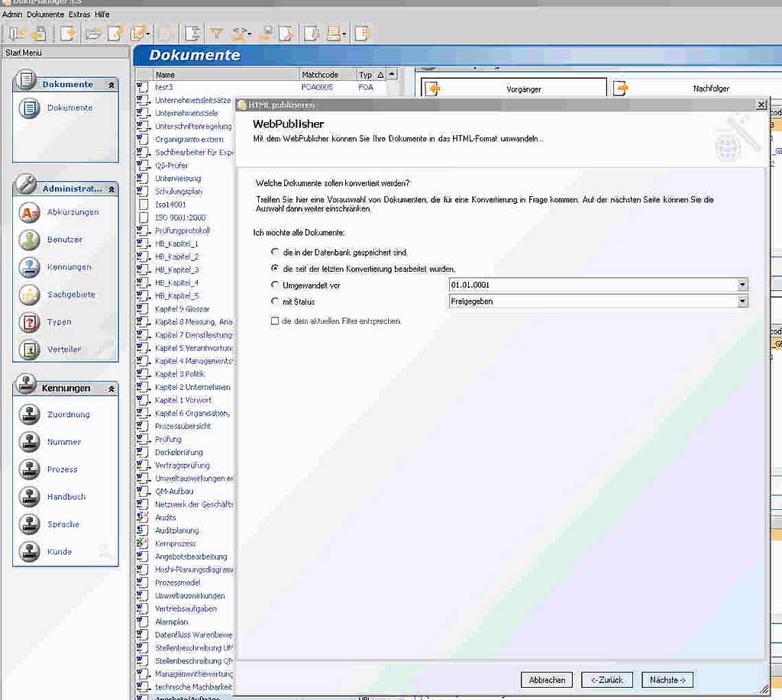Select the 'Kapitel 3 Politik' document row
The image size is (782, 700).
click(179, 374)
